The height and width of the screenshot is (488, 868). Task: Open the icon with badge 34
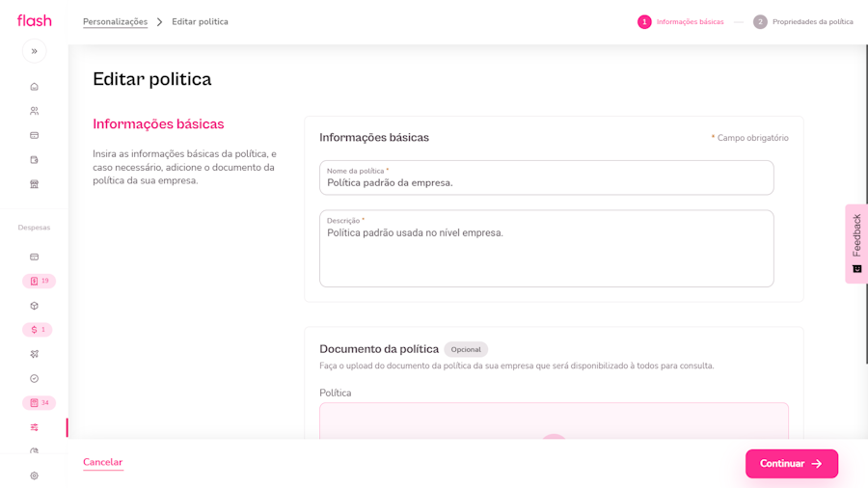(x=39, y=403)
